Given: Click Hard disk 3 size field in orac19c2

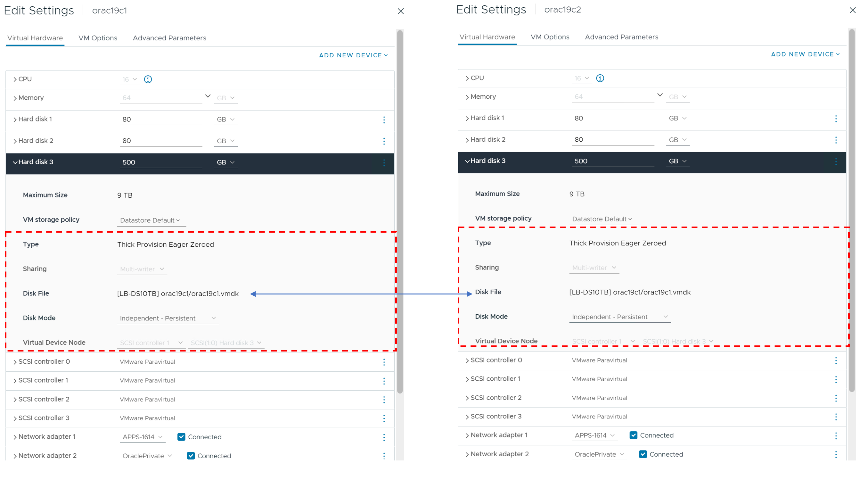Looking at the screenshot, I should 612,161.
